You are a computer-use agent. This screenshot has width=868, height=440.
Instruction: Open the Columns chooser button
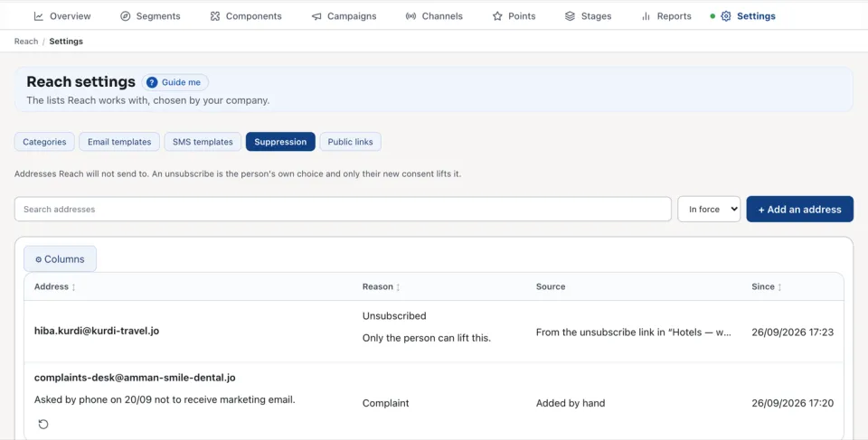click(x=60, y=259)
